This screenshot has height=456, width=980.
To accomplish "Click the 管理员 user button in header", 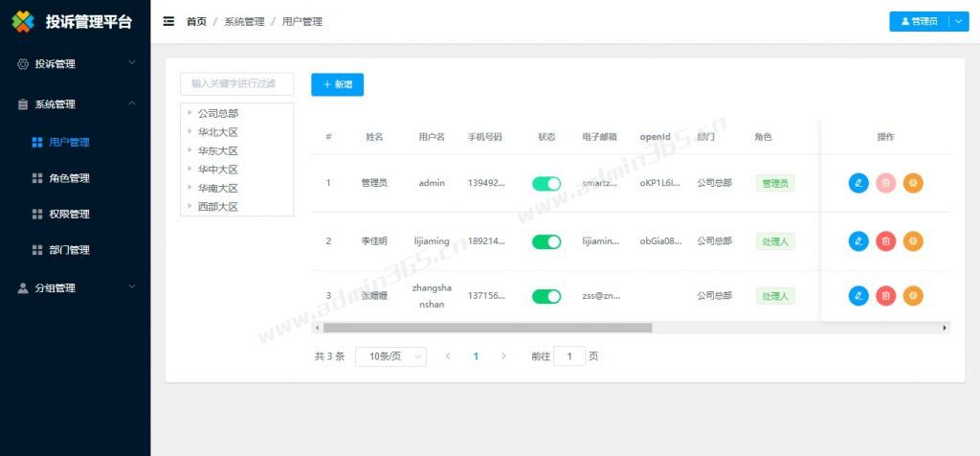I will [x=920, y=21].
